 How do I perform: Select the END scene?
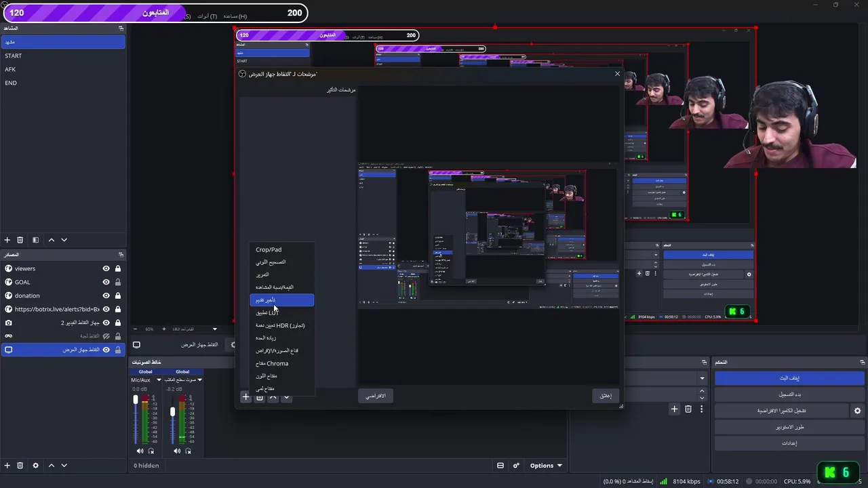tap(63, 83)
